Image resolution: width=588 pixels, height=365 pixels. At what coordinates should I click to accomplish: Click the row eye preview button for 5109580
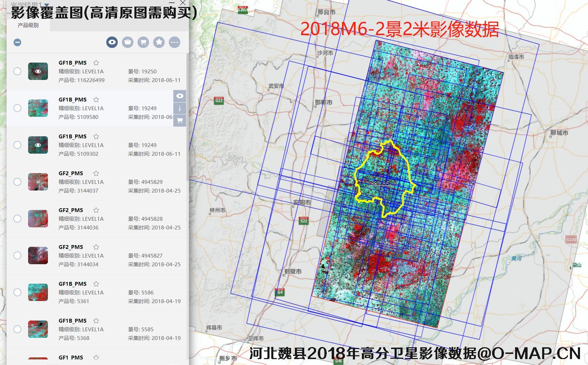click(x=180, y=96)
